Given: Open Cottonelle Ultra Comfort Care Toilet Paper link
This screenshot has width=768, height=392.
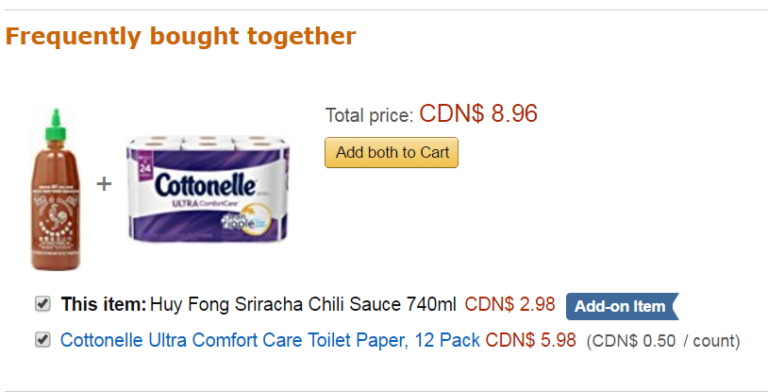Looking at the screenshot, I should (x=270, y=340).
